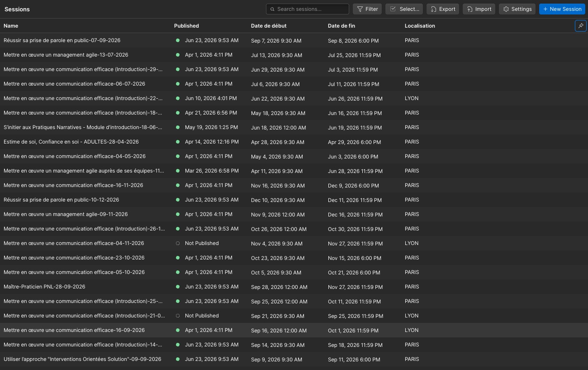Sort by Date de fin header
The width and height of the screenshot is (588, 370).
341,26
